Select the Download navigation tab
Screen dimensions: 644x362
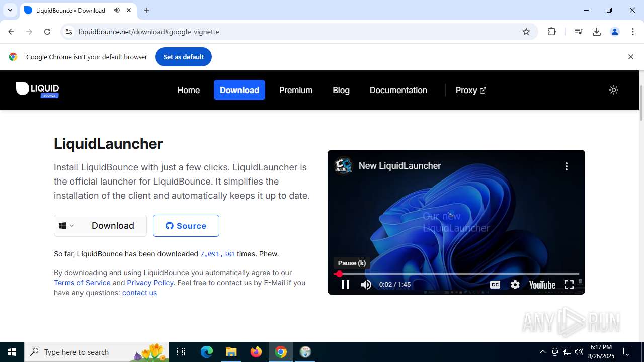coord(239,90)
